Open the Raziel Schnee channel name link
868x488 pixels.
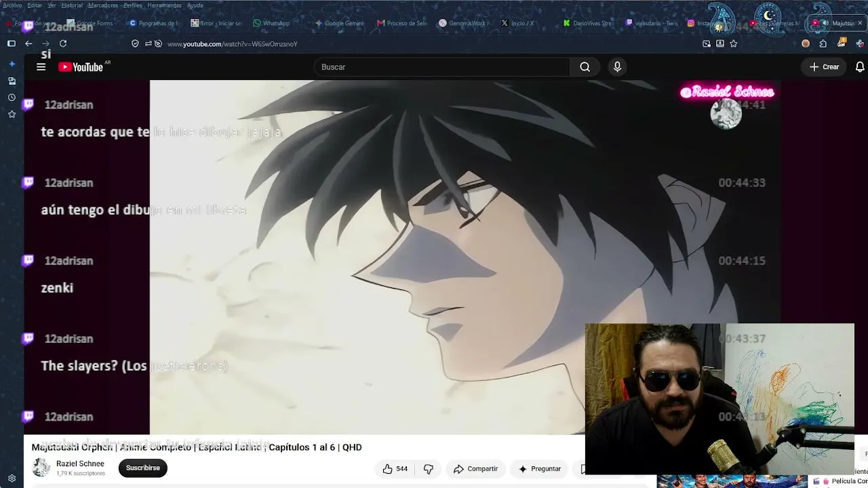(80, 464)
